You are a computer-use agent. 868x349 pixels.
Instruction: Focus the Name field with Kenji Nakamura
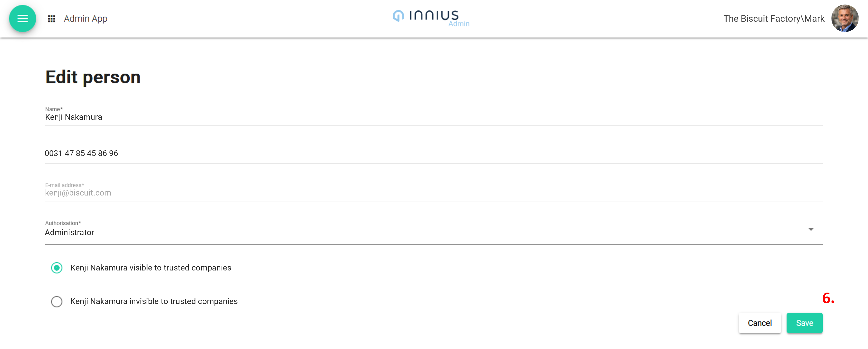click(x=404, y=117)
